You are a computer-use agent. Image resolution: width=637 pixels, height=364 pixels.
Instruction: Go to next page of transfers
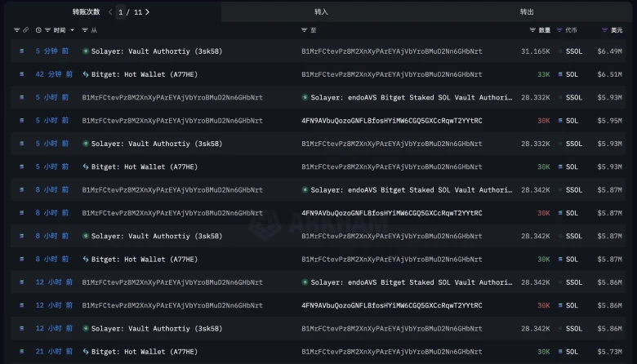click(148, 12)
